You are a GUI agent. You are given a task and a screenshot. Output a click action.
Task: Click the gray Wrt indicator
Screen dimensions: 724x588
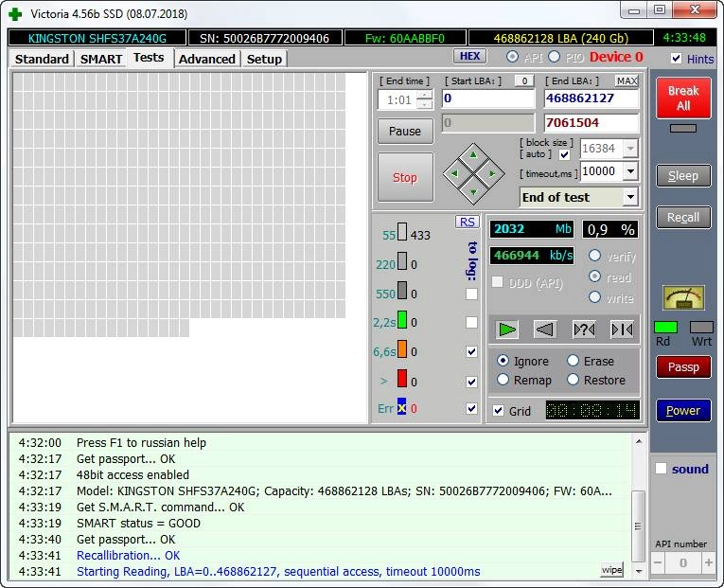click(x=701, y=327)
